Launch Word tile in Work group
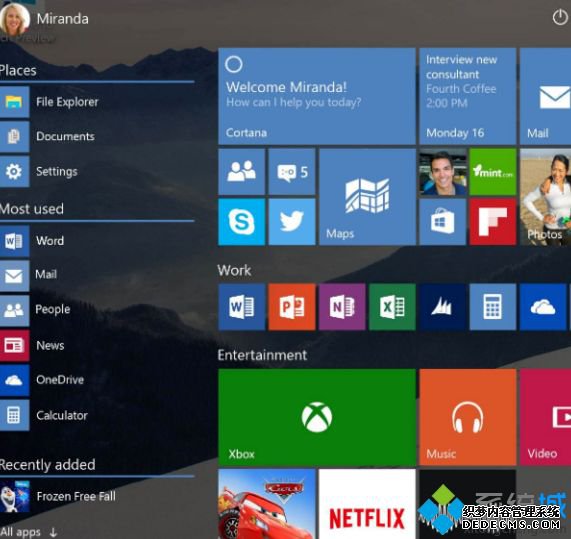This screenshot has width=571, height=539. click(x=241, y=307)
